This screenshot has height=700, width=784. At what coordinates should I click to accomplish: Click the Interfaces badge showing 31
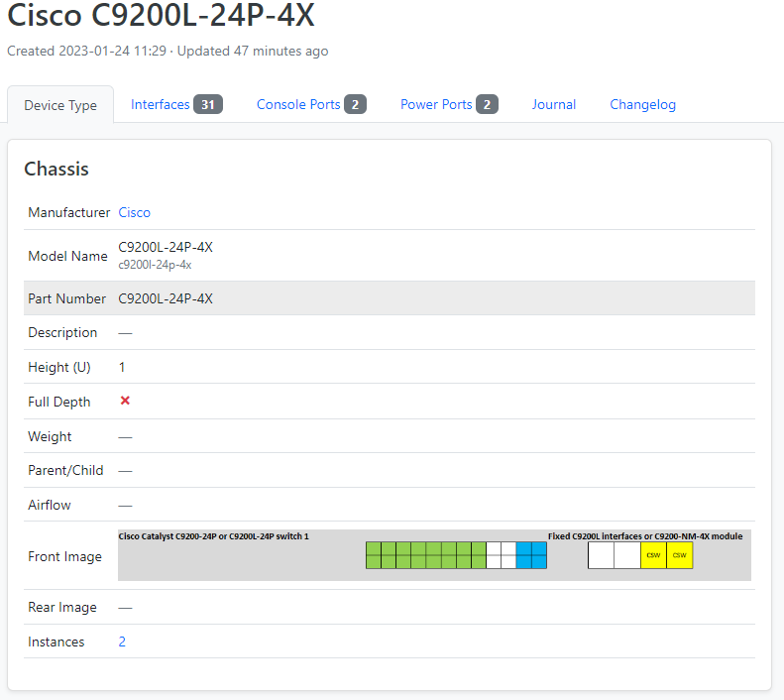tap(208, 104)
